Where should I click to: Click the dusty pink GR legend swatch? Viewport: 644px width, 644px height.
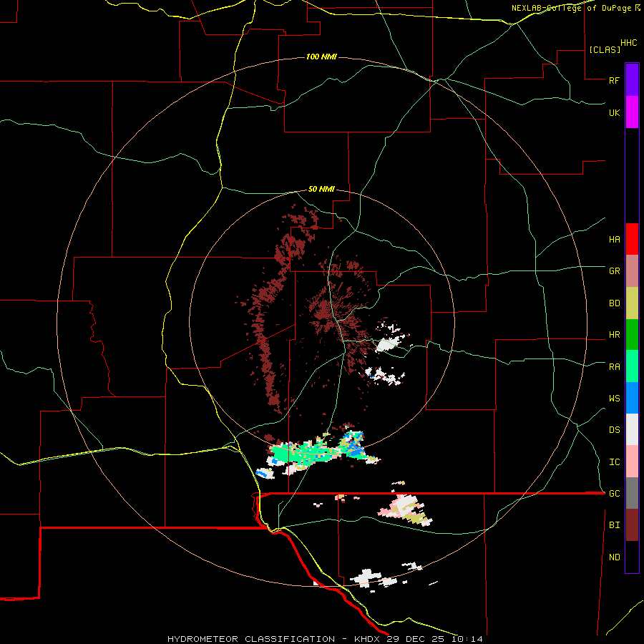coord(632,271)
